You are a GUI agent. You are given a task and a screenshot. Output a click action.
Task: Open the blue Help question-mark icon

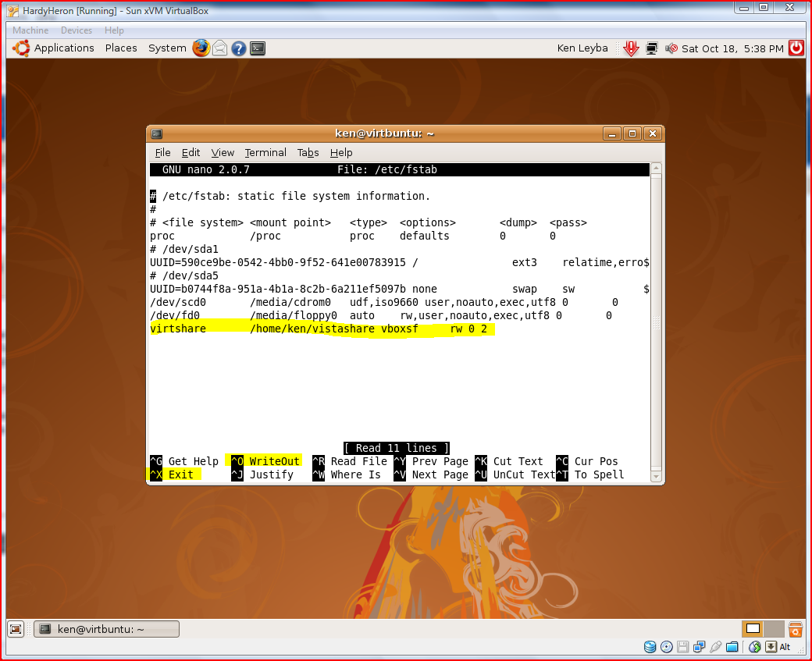coord(239,48)
